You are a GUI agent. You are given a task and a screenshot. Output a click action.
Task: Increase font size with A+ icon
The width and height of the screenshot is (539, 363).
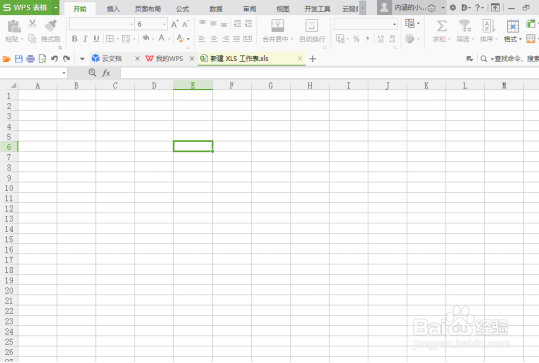click(175, 24)
